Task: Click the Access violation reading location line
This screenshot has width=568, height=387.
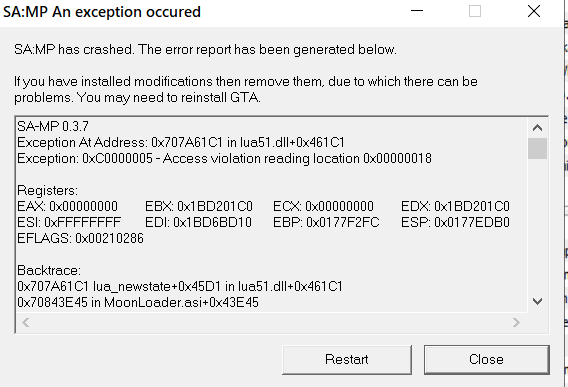Action: click(x=224, y=158)
